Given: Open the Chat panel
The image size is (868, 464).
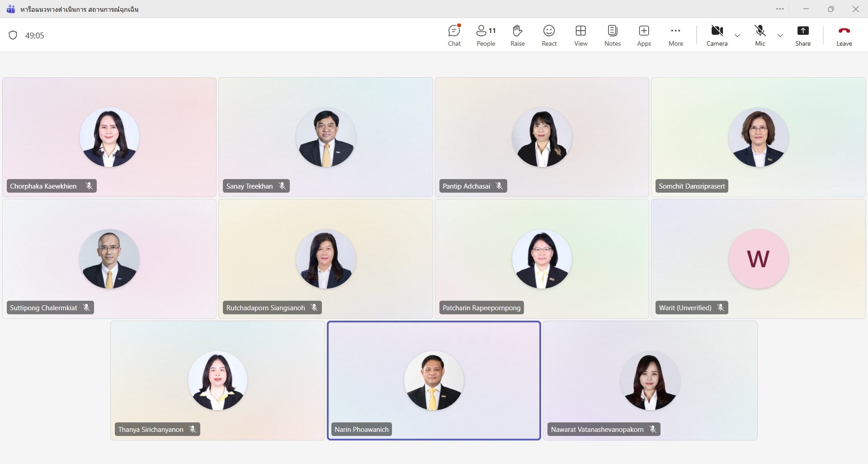Looking at the screenshot, I should click(454, 35).
